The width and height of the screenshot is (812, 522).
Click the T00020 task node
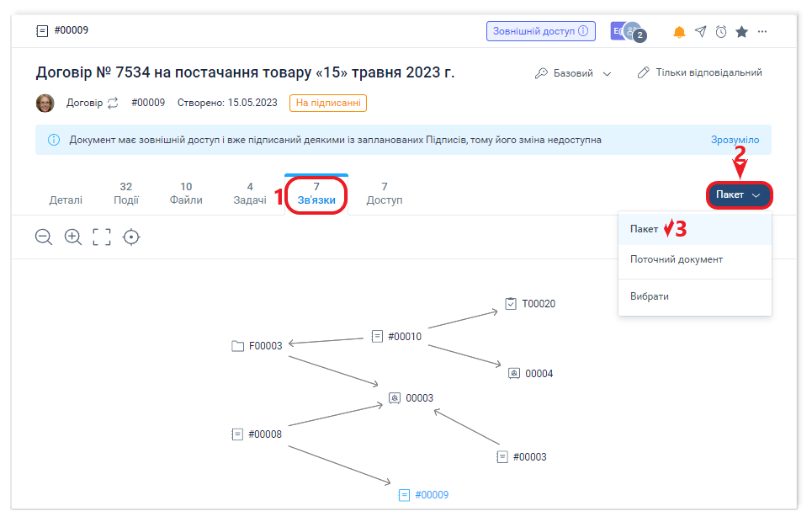[530, 304]
